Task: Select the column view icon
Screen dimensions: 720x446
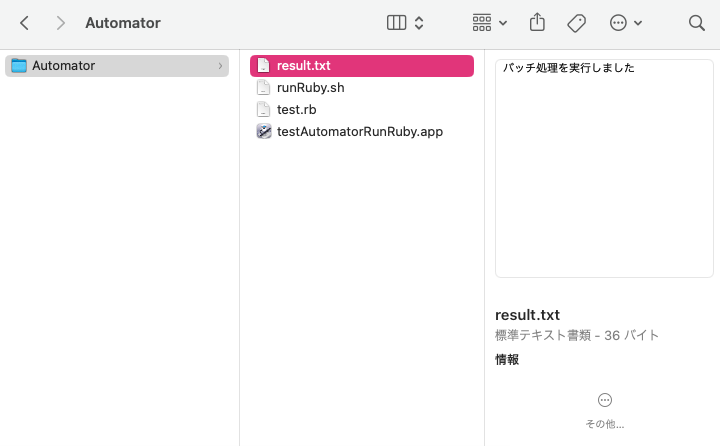Action: click(x=396, y=23)
